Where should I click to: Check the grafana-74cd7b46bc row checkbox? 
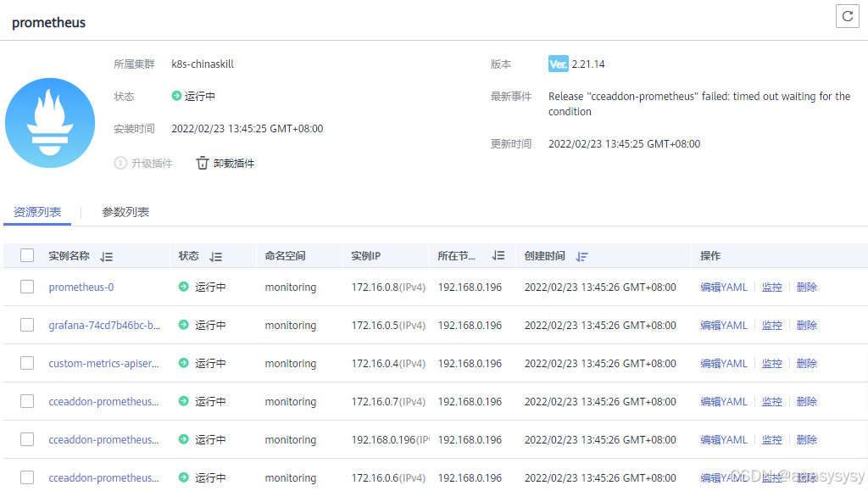coord(27,325)
